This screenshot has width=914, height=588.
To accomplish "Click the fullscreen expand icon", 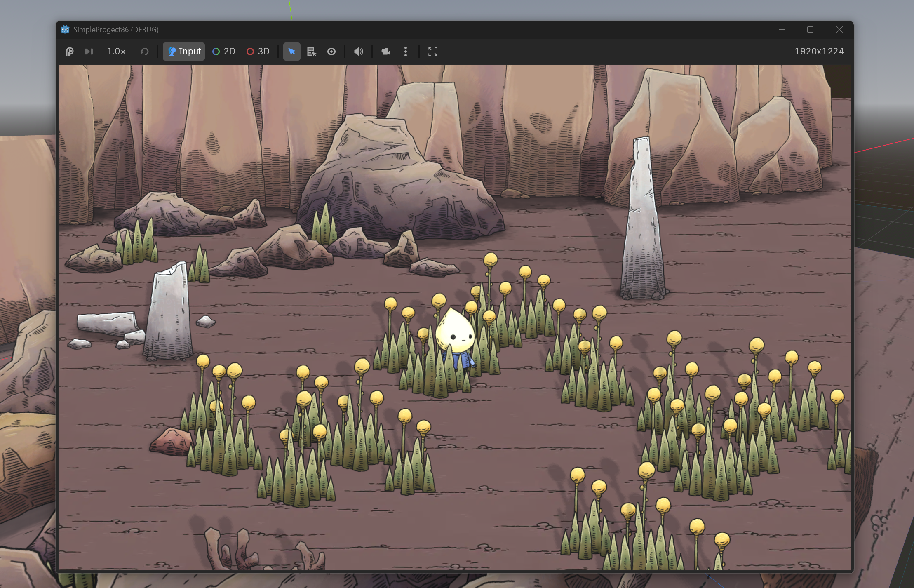I will click(x=432, y=52).
